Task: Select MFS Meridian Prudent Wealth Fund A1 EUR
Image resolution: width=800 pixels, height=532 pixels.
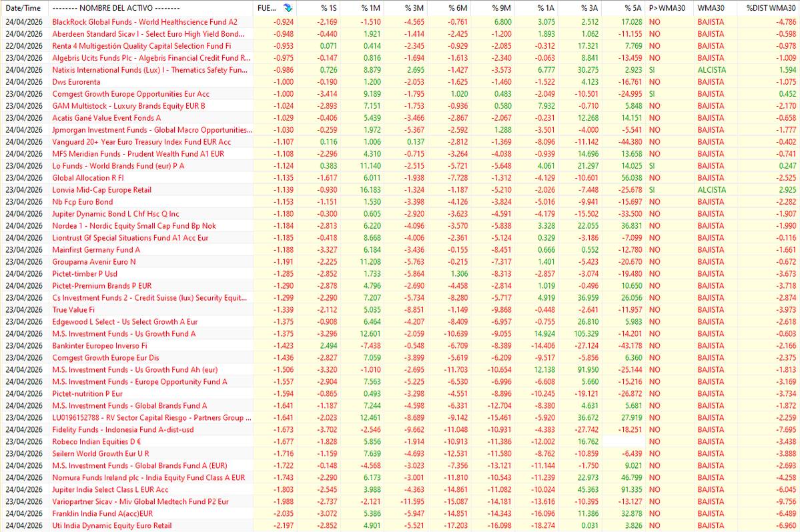Action: pos(138,154)
